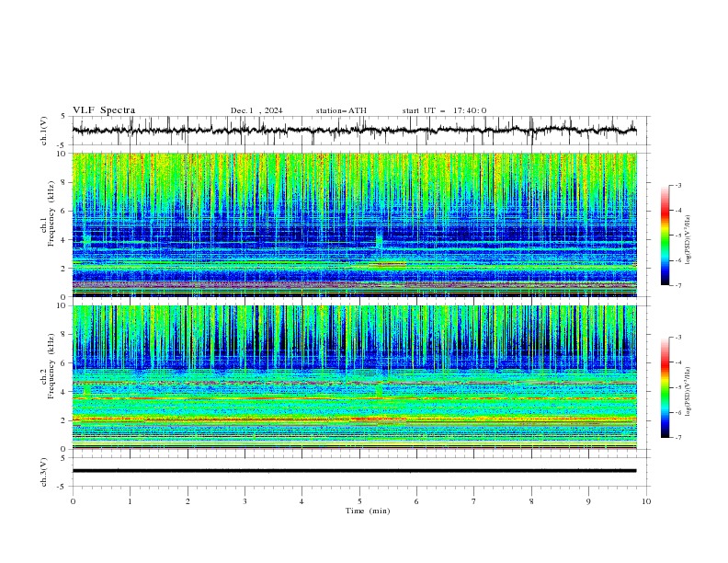Click the ch.1 voltage waveform trace

tap(354, 131)
